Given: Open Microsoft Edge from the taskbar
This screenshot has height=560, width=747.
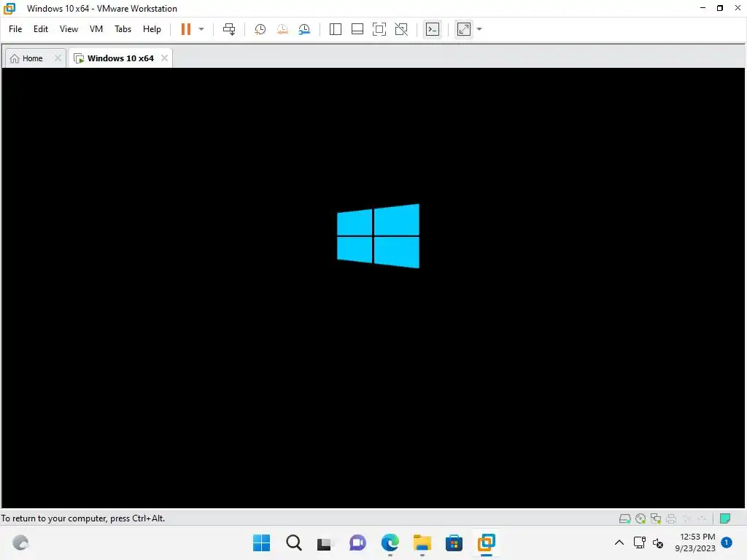Looking at the screenshot, I should point(390,542).
